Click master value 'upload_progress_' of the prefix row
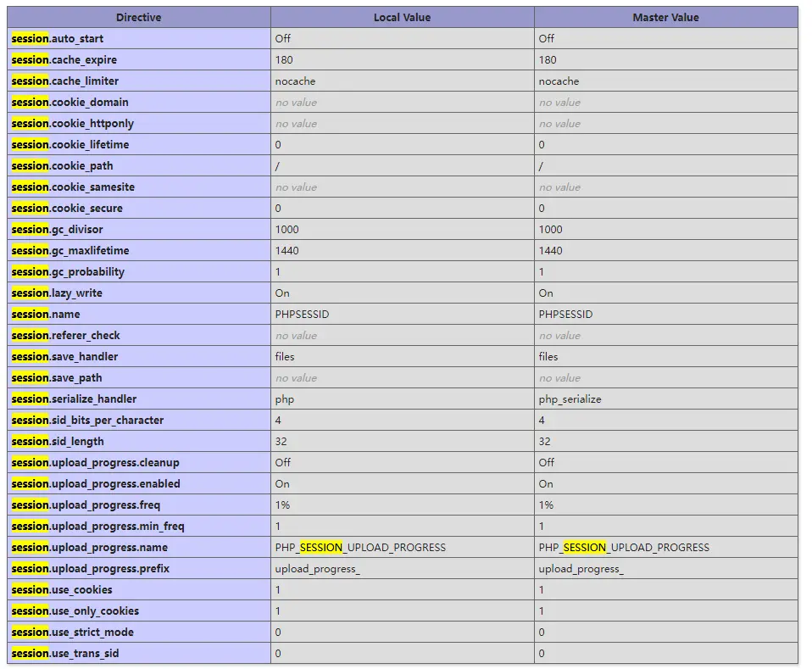This screenshot has width=812, height=669. click(x=581, y=568)
